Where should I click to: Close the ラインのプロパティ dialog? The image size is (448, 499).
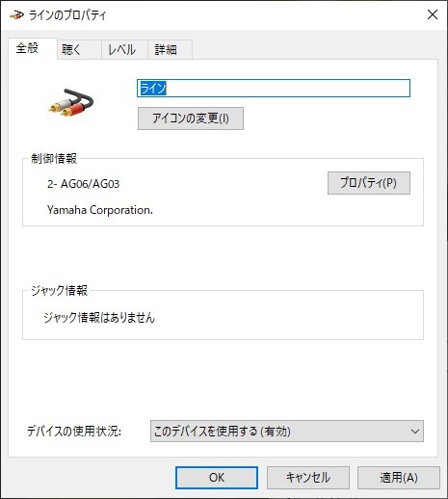pyautogui.click(x=433, y=14)
